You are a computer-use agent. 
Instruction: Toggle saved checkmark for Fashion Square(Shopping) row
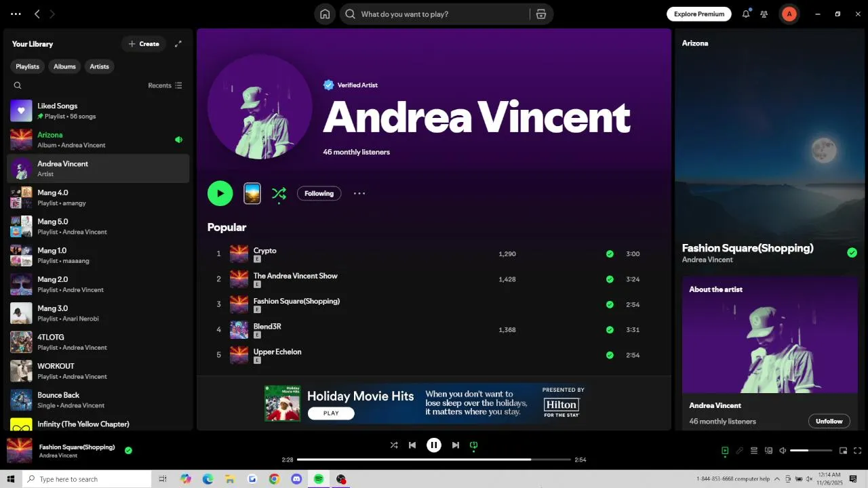pos(610,304)
